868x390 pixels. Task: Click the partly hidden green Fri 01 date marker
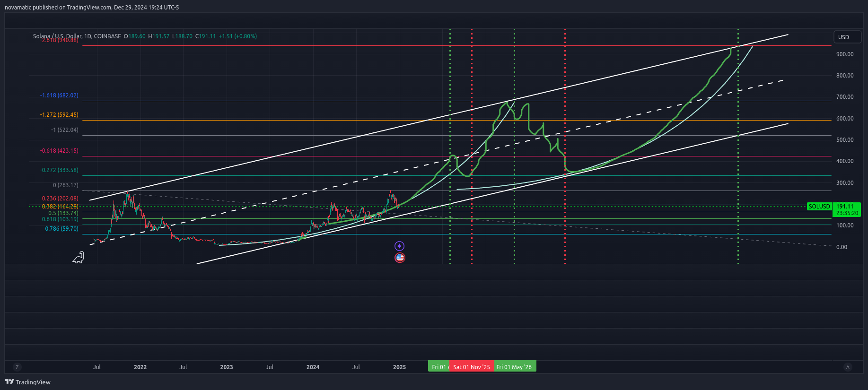click(439, 367)
